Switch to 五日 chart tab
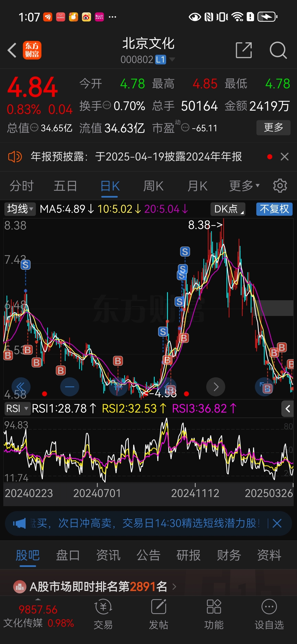Screen dimensions: 297x644 (65, 186)
